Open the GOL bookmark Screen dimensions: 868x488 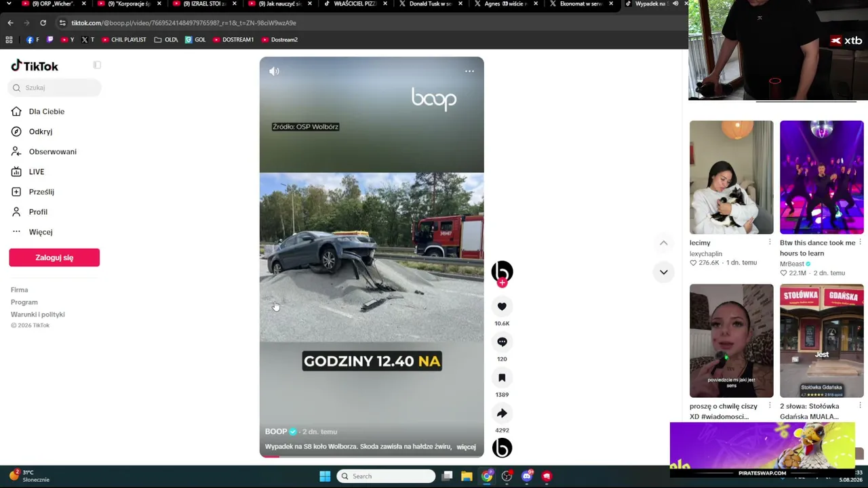(195, 40)
